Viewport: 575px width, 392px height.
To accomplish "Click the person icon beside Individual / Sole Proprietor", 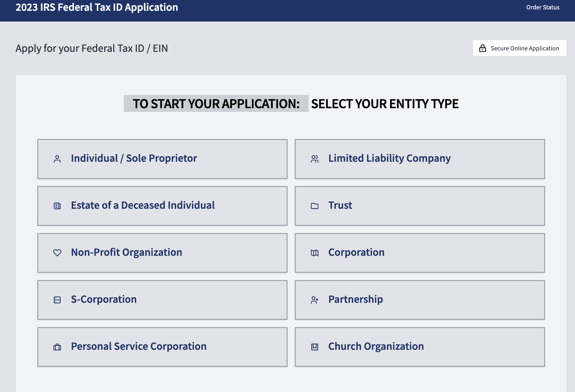I will (x=57, y=159).
